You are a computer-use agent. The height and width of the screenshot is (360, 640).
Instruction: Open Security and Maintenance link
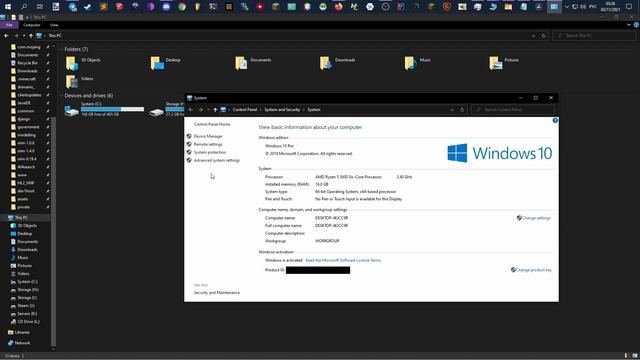pyautogui.click(x=217, y=293)
